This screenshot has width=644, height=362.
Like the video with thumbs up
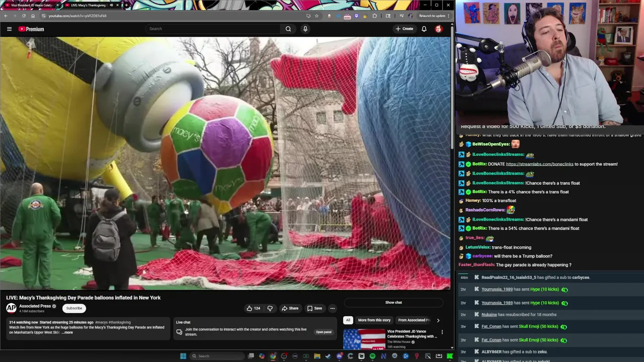pos(254,308)
